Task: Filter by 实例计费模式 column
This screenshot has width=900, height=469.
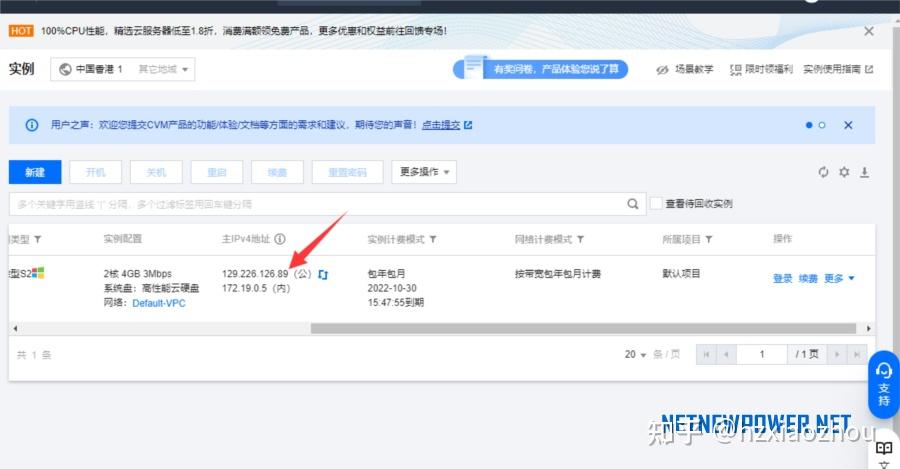Action: click(433, 239)
